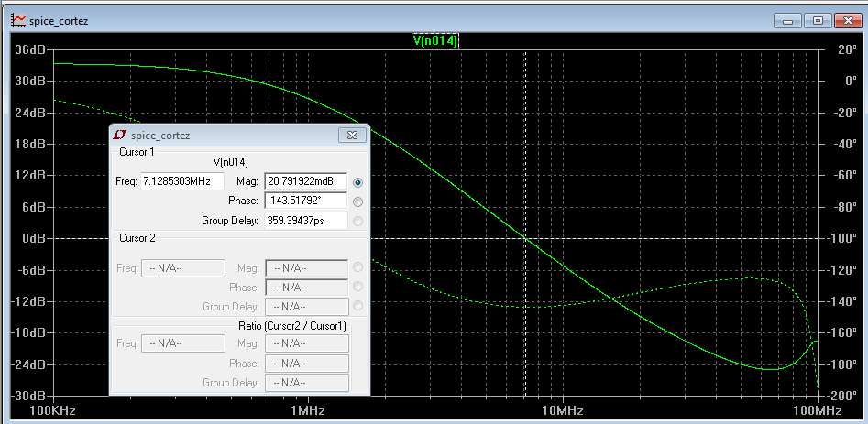Click the -200° right phase axis label
868x424 pixels.
coord(842,397)
